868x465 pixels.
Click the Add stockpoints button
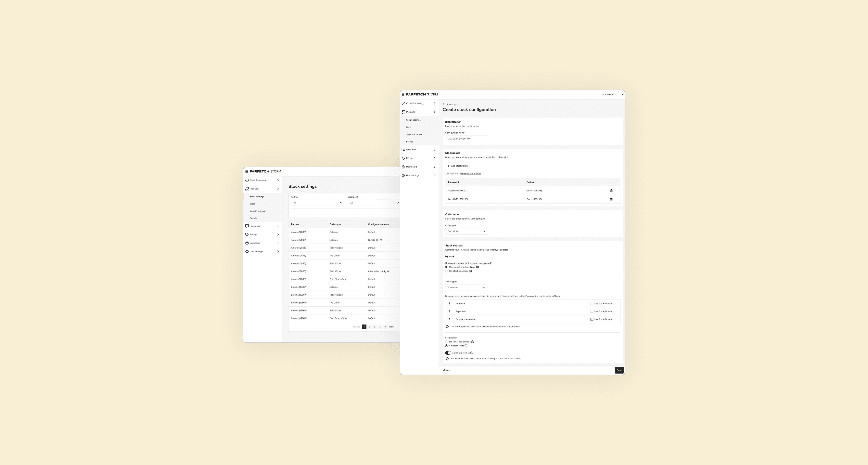(457, 166)
